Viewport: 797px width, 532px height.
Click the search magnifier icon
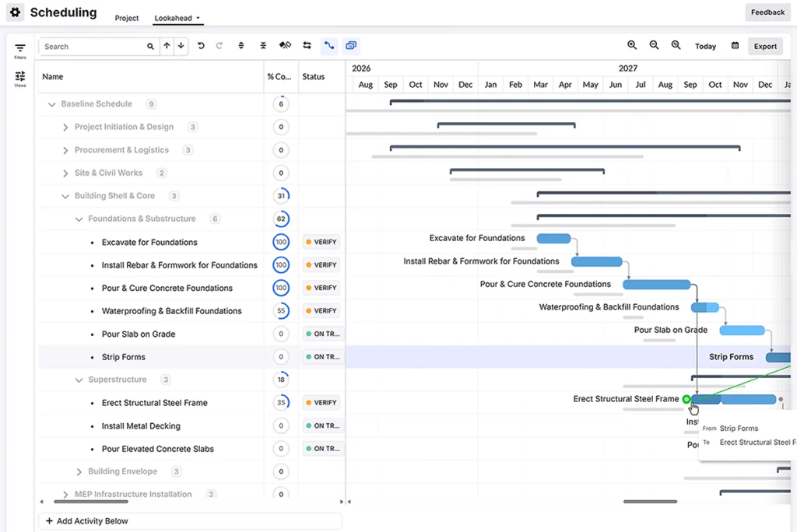[x=150, y=46]
